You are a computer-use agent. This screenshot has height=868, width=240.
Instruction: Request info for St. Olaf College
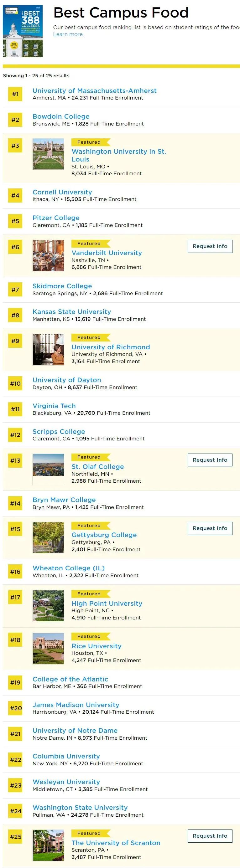coord(210,460)
